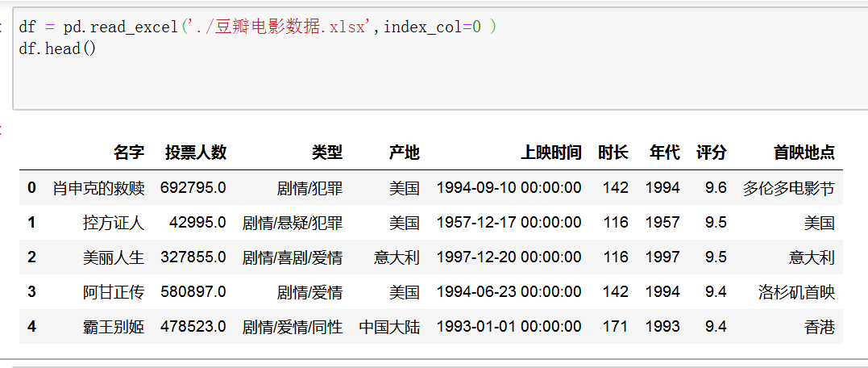Click row index 2
Viewport: 868px width, 368px height.
pyautogui.click(x=31, y=257)
